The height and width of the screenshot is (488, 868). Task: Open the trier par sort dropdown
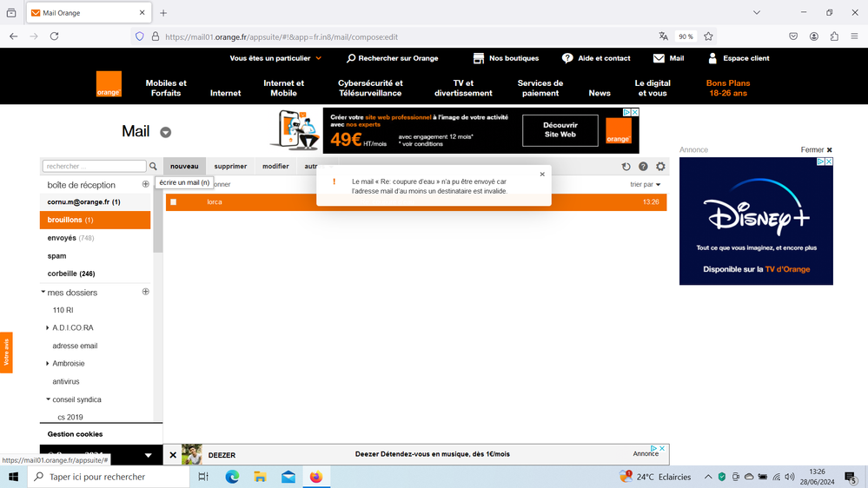[x=645, y=184]
